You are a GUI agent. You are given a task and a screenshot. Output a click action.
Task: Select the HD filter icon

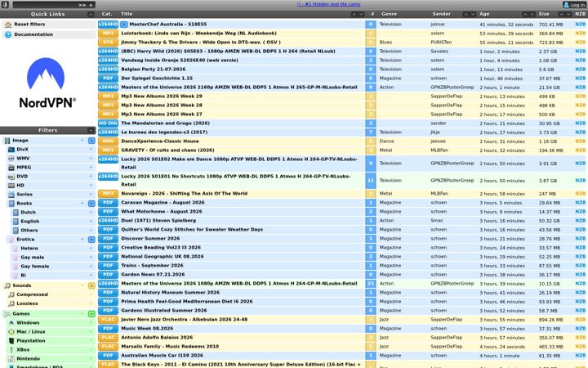tap(11, 186)
